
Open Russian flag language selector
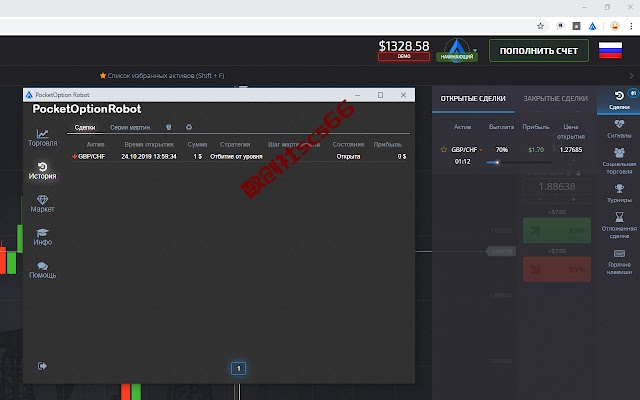(610, 50)
